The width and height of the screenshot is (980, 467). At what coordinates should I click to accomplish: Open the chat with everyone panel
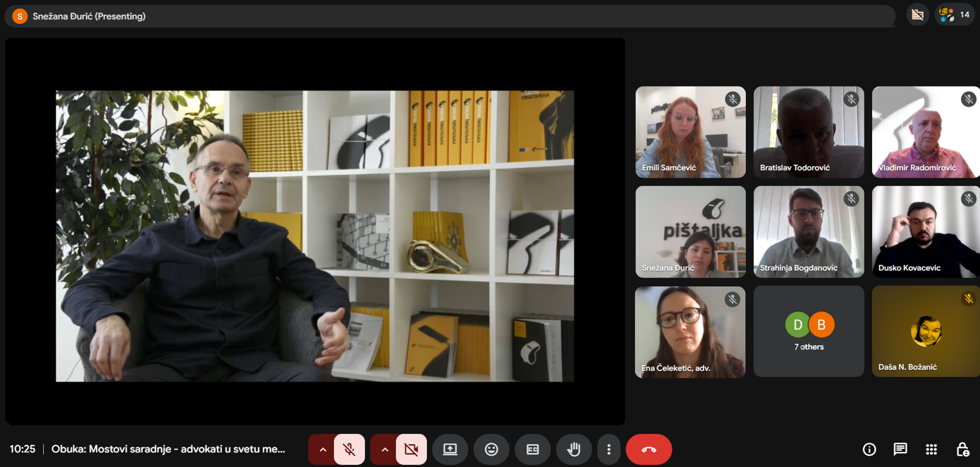[900, 449]
